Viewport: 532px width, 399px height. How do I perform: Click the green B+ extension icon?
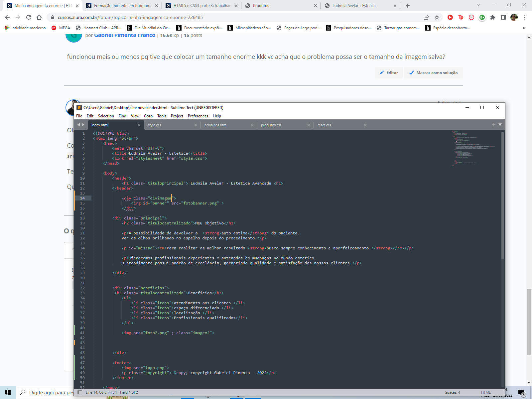(x=482, y=17)
